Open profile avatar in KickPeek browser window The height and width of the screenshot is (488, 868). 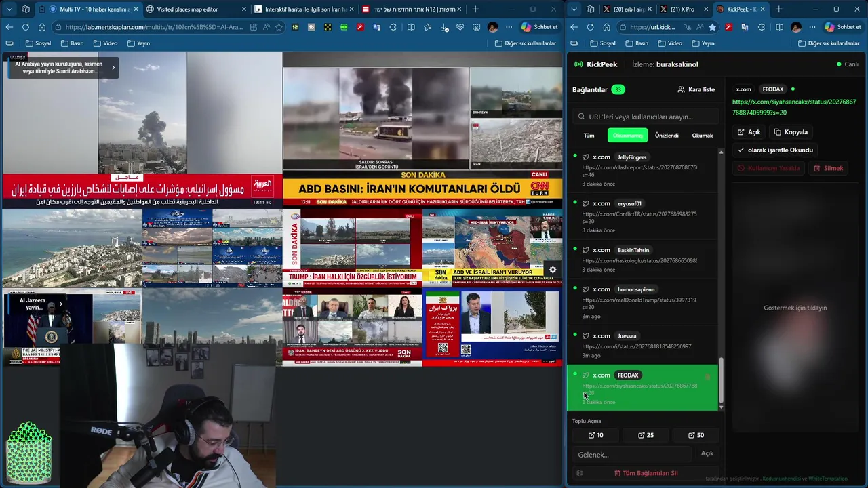pos(796,27)
